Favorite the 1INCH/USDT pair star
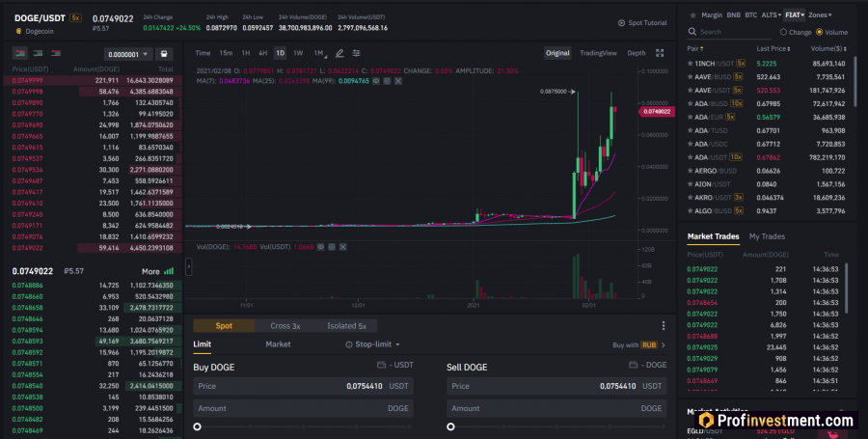 tap(690, 64)
